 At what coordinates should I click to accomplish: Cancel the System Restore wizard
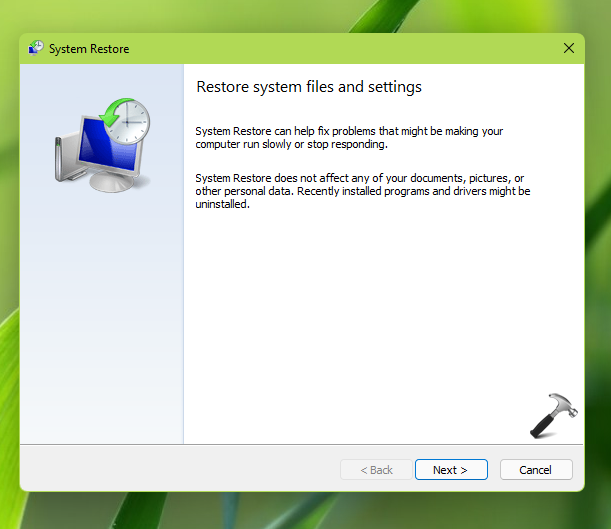coord(536,470)
